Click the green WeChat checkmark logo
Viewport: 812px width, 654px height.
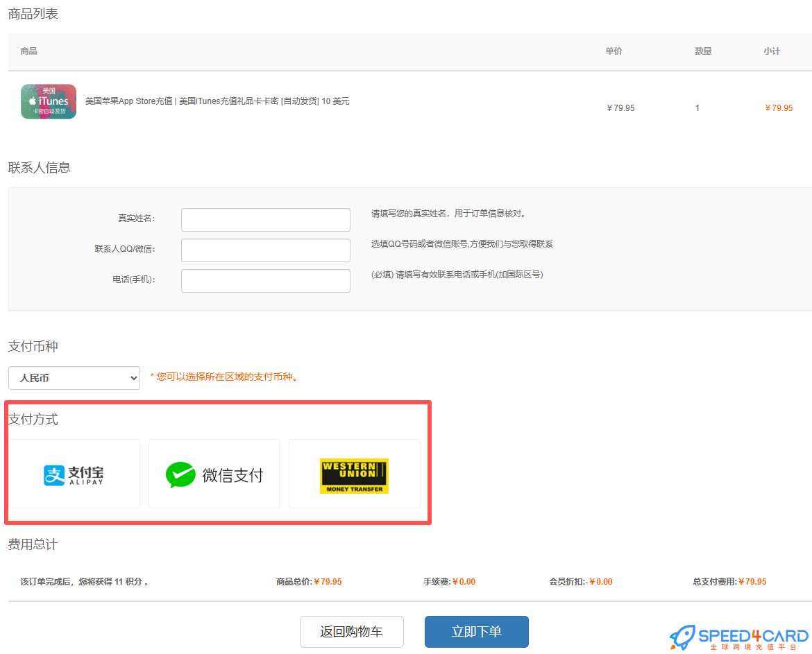click(179, 474)
